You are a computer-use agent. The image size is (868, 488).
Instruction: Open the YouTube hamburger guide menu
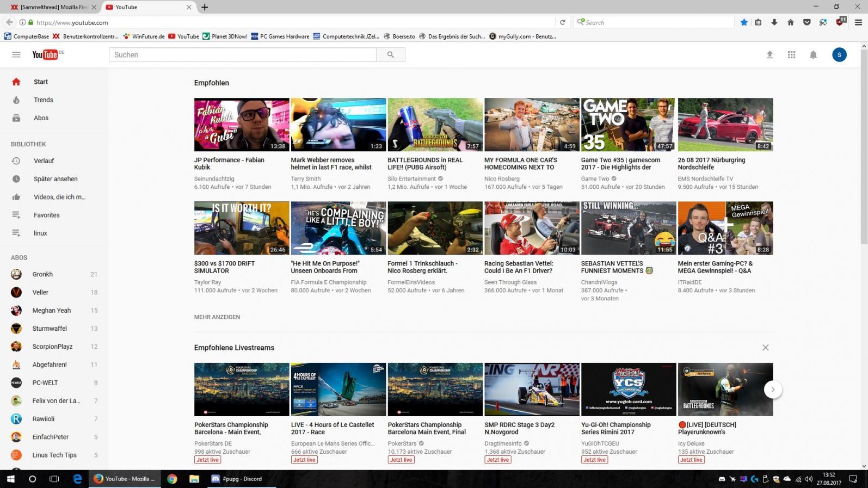(16, 54)
